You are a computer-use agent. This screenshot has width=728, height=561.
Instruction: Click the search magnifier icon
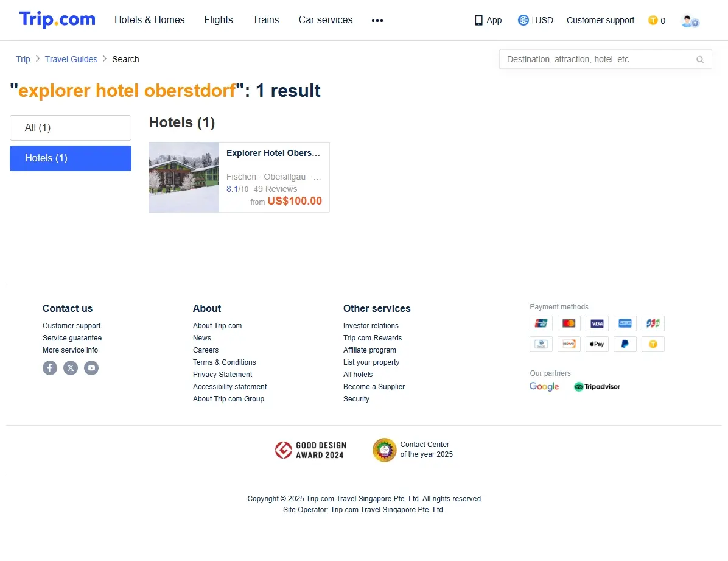[x=699, y=60]
